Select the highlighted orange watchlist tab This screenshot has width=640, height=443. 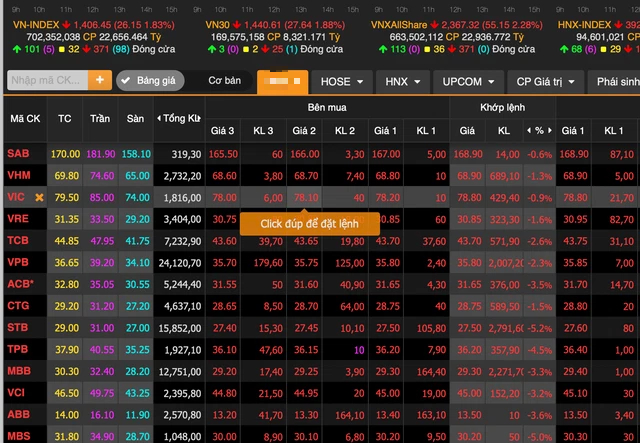[282, 81]
